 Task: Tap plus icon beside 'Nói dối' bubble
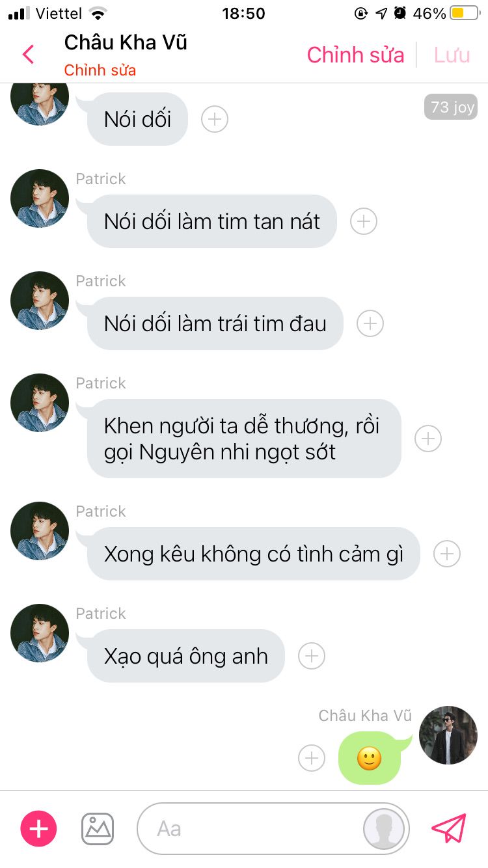215,119
